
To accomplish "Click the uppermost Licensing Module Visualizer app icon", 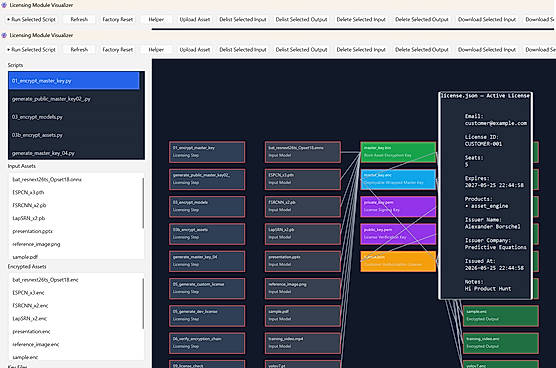I will click(4, 5).
